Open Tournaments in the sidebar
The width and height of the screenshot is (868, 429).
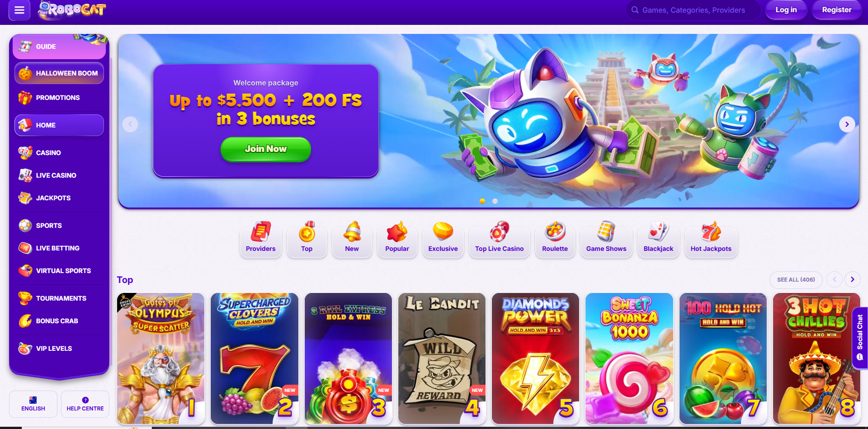pos(61,298)
